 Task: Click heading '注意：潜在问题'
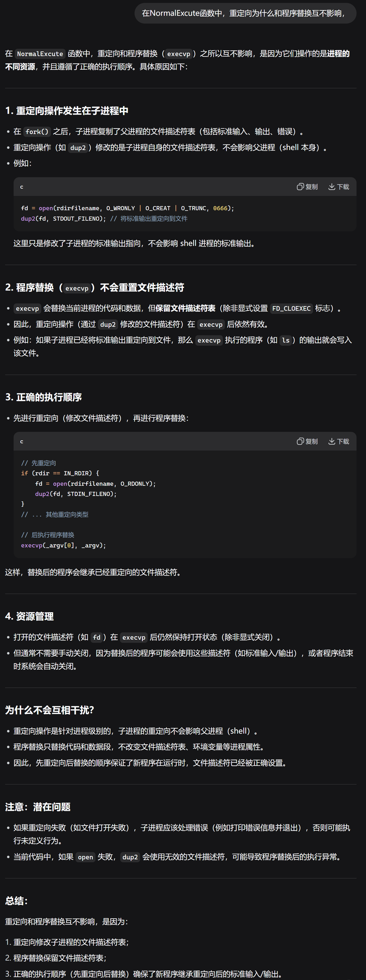[38, 807]
